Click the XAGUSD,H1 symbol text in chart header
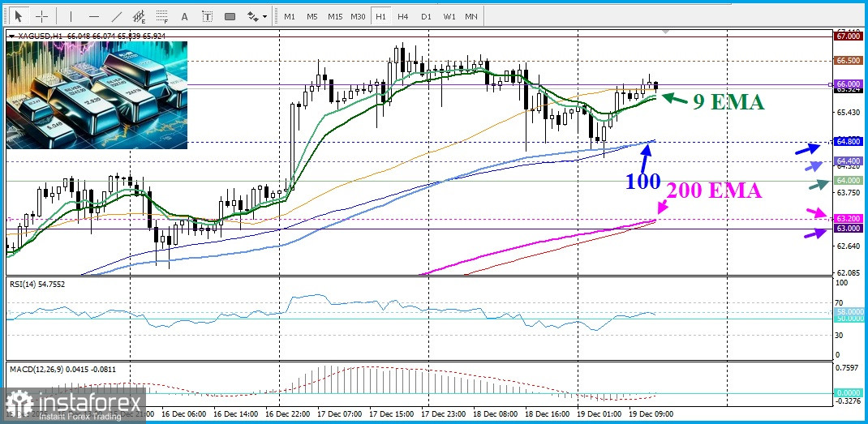The image size is (868, 424). pyautogui.click(x=39, y=36)
